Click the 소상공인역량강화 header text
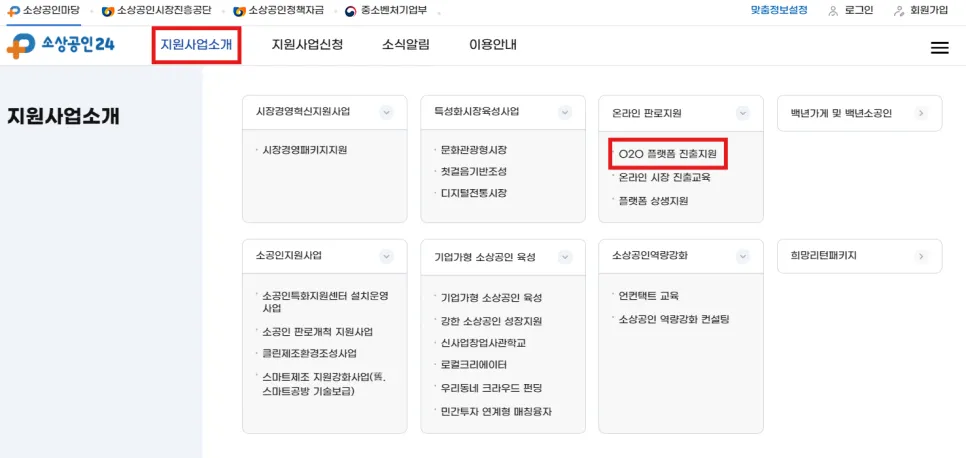 point(650,255)
